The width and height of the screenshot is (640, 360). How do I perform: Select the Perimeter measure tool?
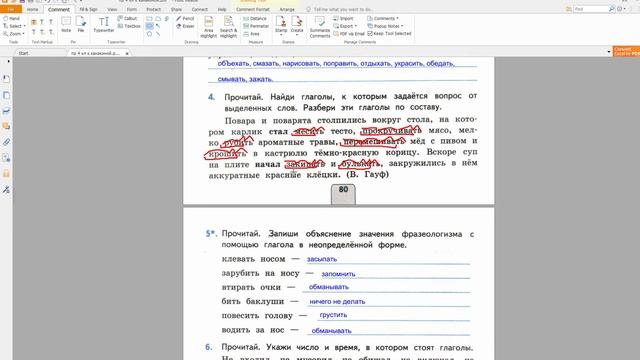[256, 26]
